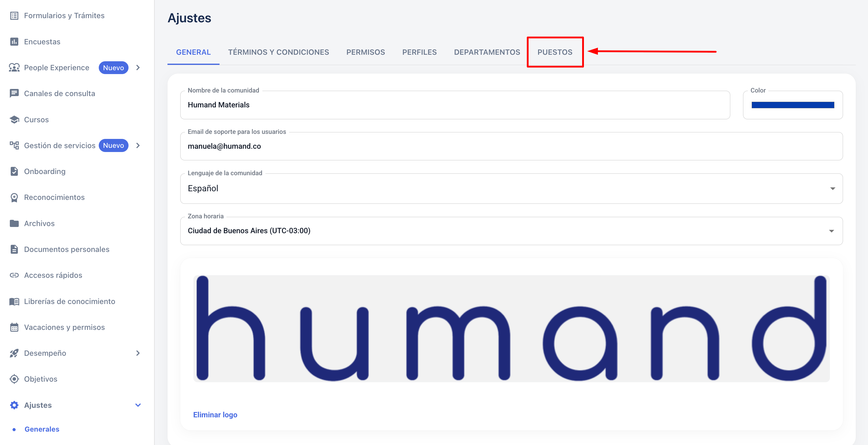868x445 pixels.
Task: Open the PUESTOS tab
Action: coord(555,52)
